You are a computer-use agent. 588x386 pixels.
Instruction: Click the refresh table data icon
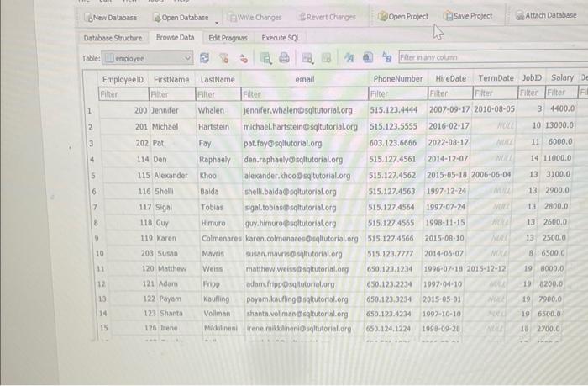tap(204, 58)
